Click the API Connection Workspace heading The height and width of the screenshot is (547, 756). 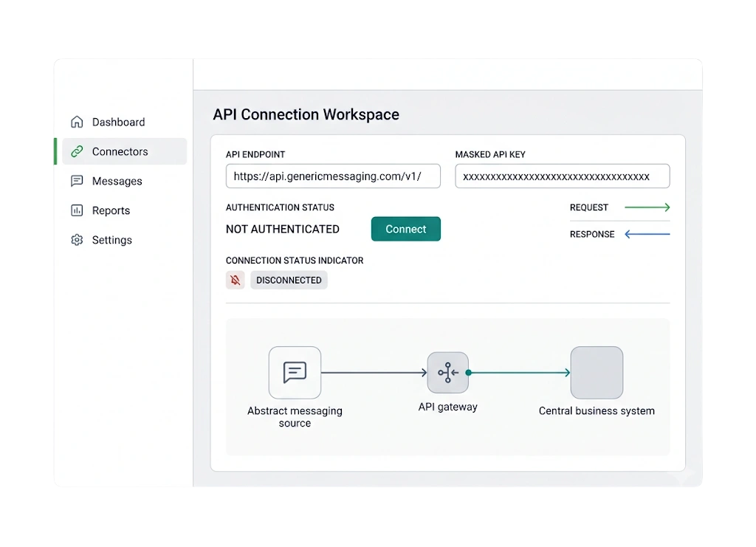pos(306,114)
